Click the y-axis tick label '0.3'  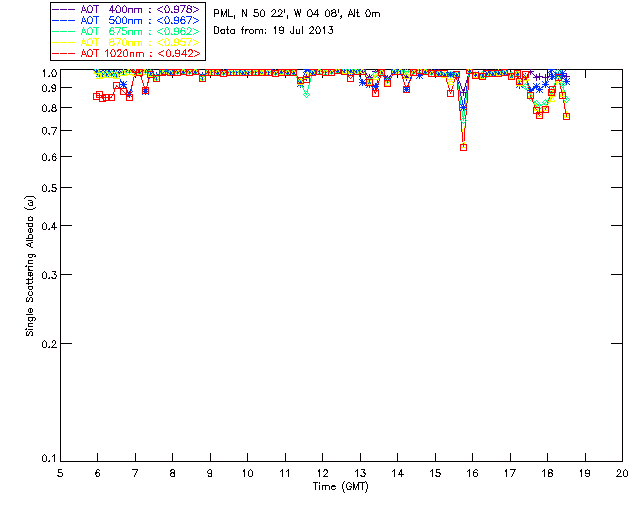click(49, 275)
